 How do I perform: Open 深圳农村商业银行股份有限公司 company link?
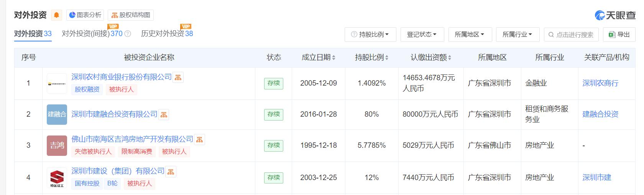pos(122,77)
